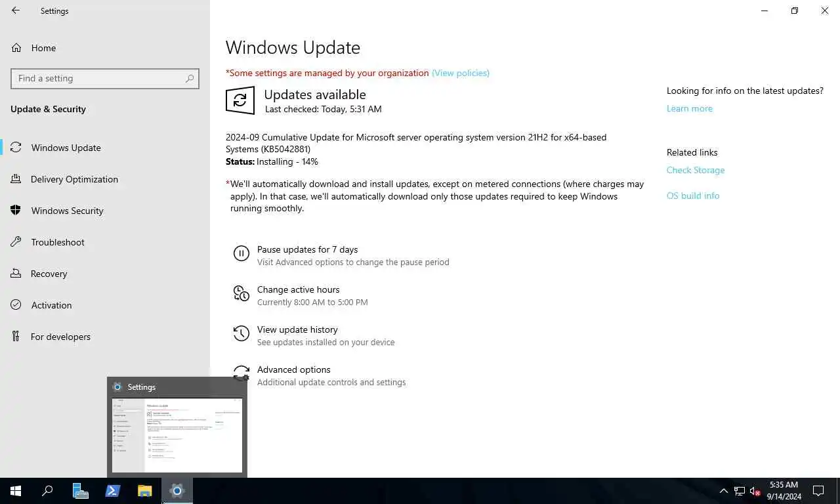Viewport: 840px width, 504px height.
Task: Click the search magnifier in Find a setting
Action: click(190, 78)
